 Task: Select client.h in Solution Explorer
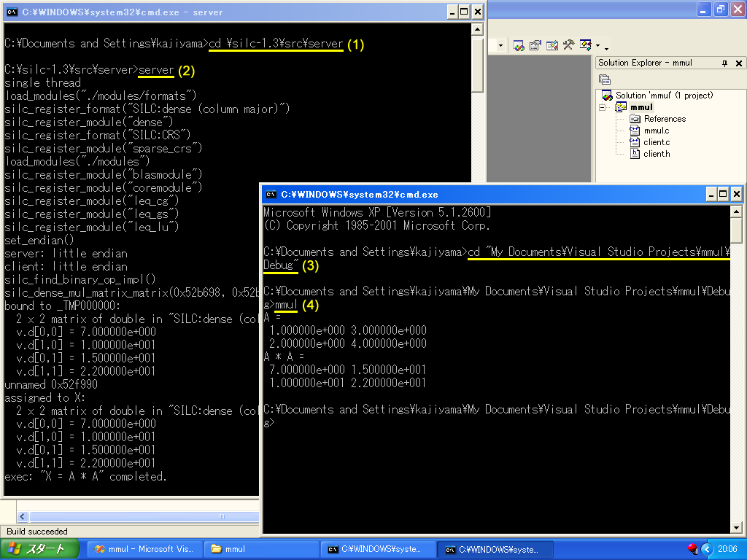tap(657, 154)
